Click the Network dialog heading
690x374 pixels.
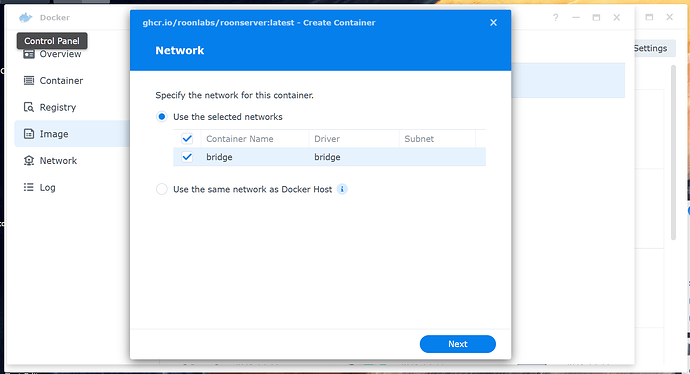pyautogui.click(x=180, y=51)
